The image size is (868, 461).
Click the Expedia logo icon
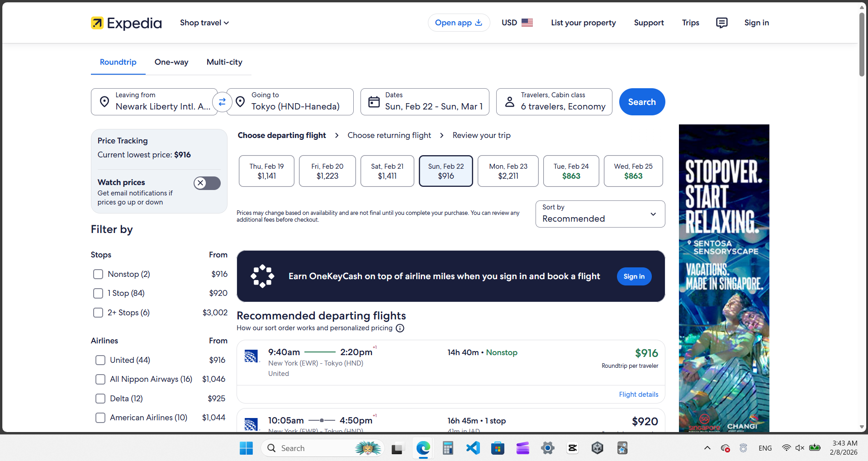pos(97,23)
